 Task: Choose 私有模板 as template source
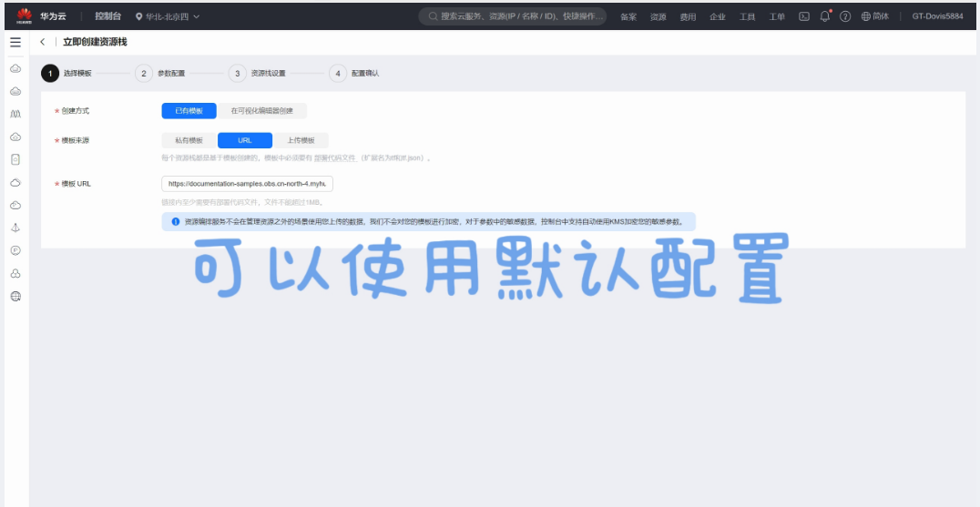coord(189,141)
